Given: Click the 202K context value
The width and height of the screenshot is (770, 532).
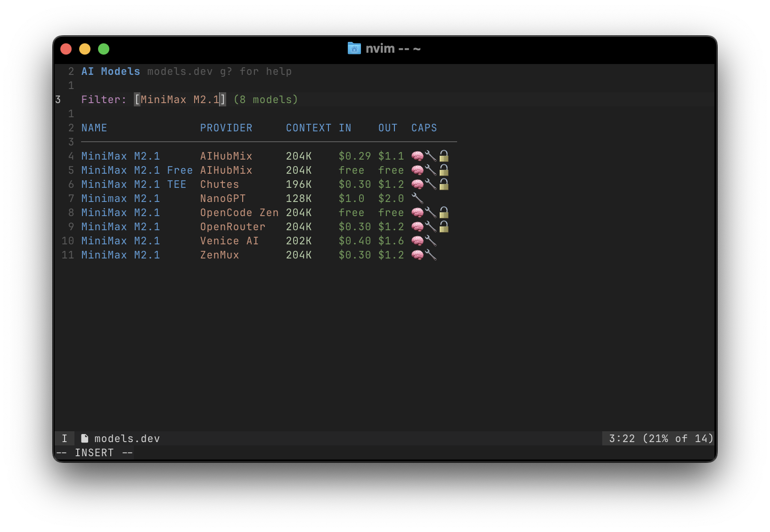Looking at the screenshot, I should point(299,241).
